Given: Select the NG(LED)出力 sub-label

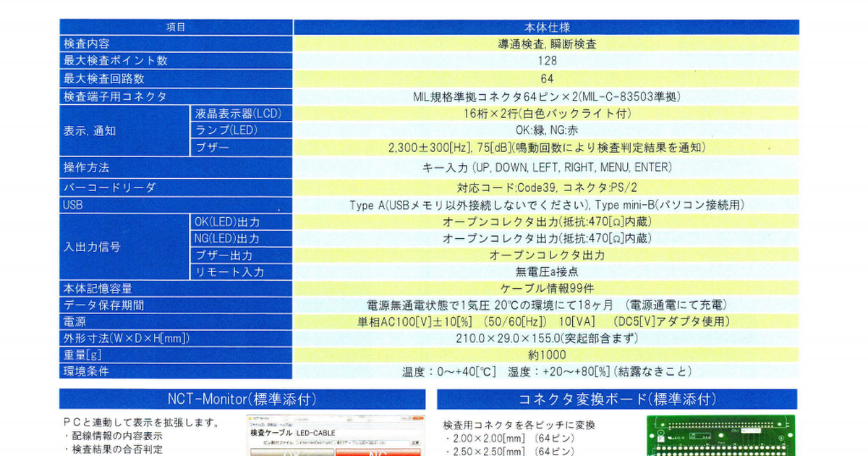Looking at the screenshot, I should 227,238.
